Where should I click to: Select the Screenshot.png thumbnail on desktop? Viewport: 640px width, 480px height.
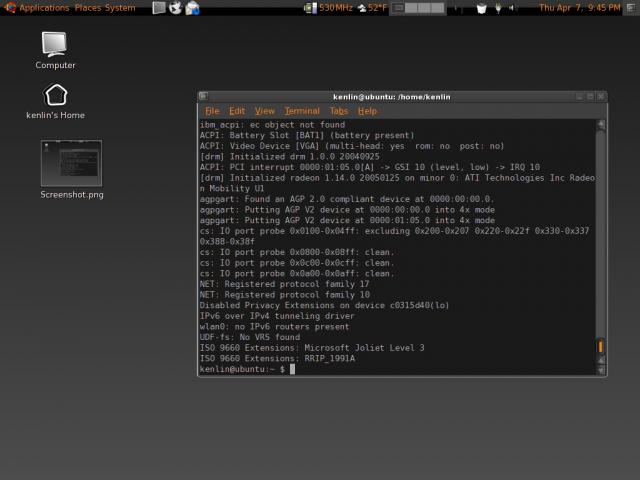71,163
